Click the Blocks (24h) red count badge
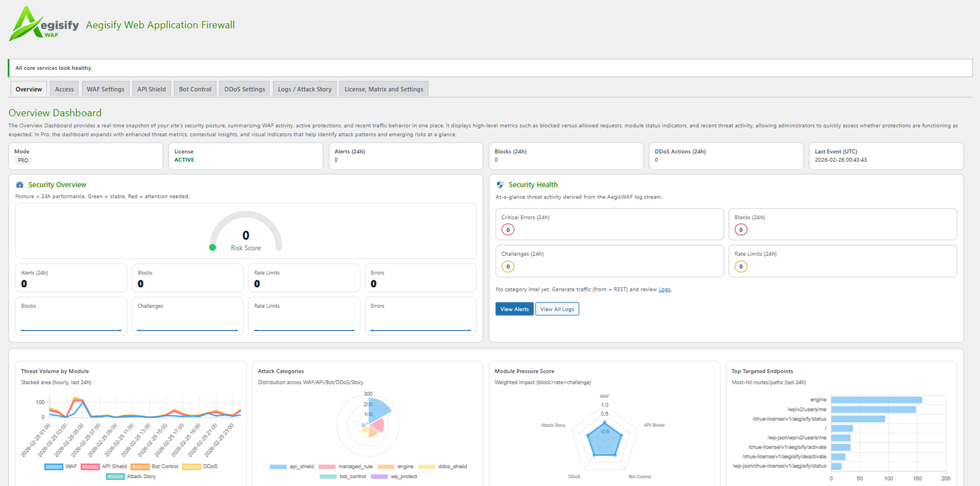The image size is (980, 486). tap(741, 230)
